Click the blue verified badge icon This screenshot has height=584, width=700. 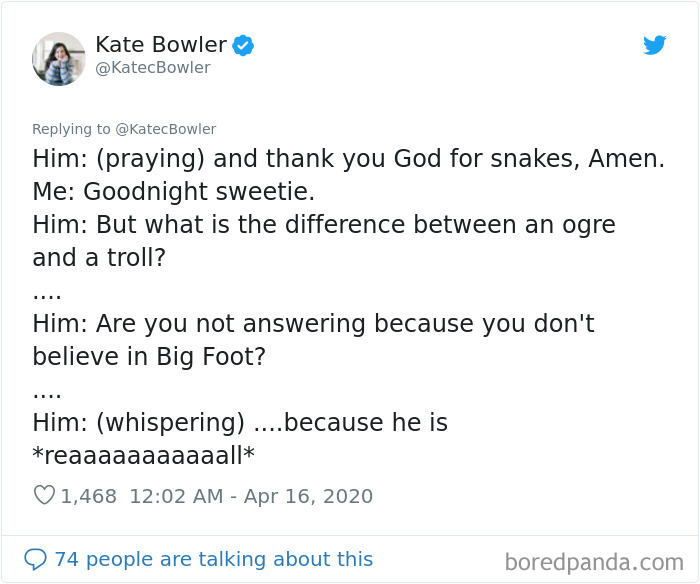pyautogui.click(x=243, y=45)
